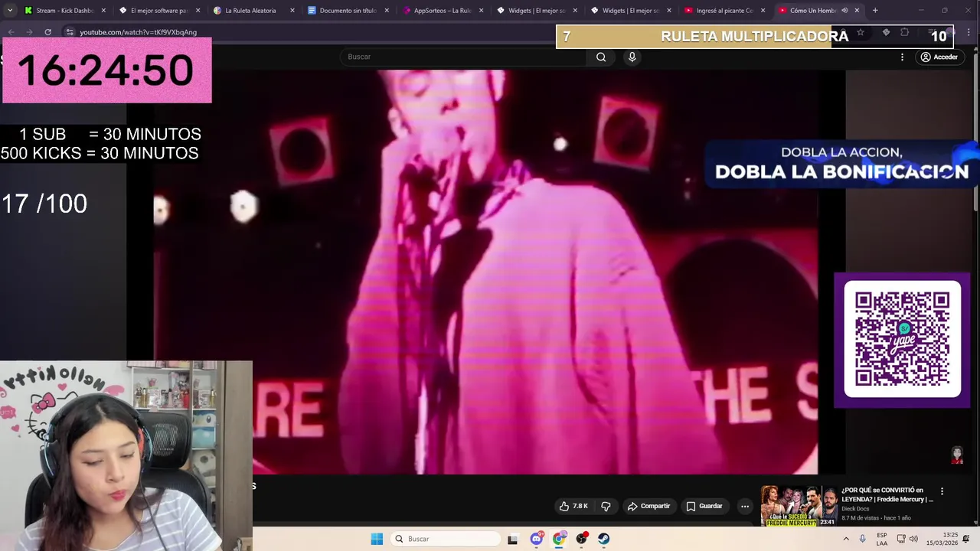Open the ¿POR QUÉ se CONVIRTIÓ en LEYENDA? title
This screenshot has width=980, height=551.
pos(887,494)
